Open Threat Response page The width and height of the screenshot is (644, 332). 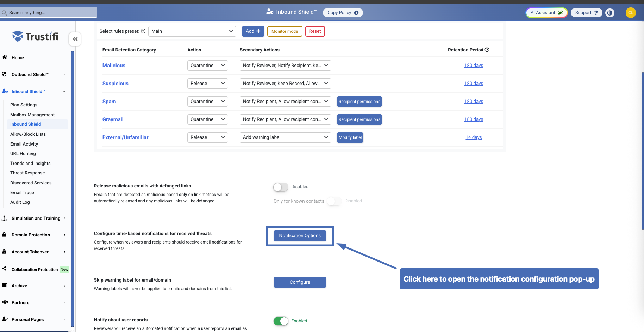coord(27,173)
